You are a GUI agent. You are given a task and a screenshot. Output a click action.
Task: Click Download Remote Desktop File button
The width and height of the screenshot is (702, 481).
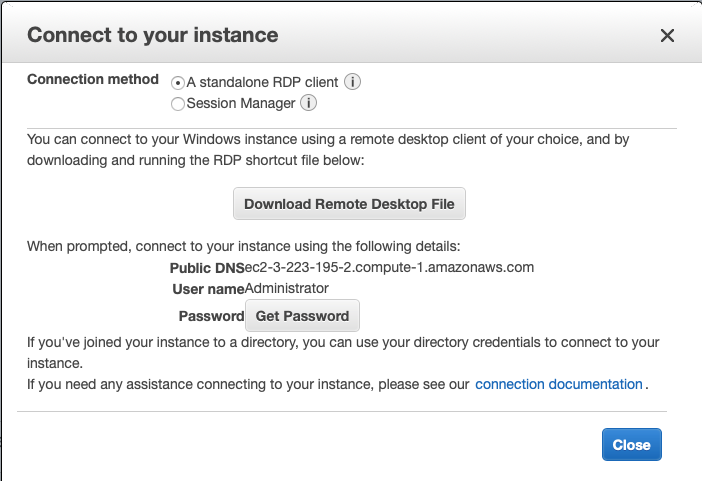349,204
